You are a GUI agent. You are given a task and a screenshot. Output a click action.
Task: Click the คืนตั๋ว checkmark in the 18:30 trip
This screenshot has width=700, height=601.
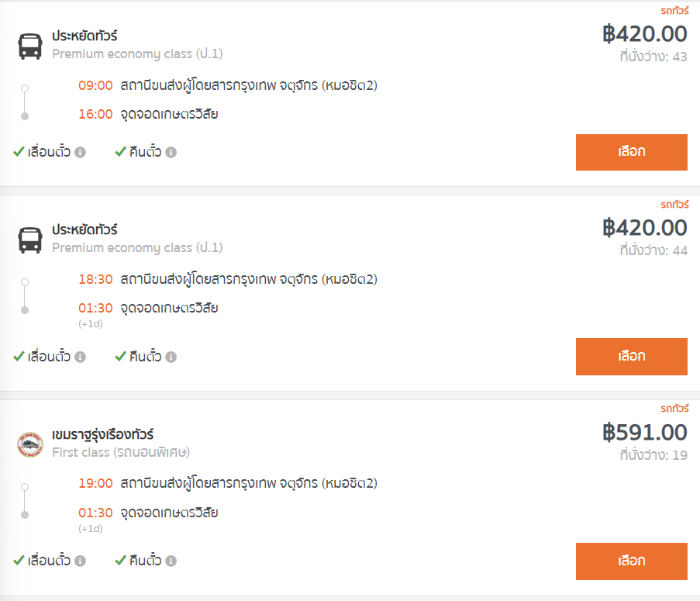[x=120, y=356]
